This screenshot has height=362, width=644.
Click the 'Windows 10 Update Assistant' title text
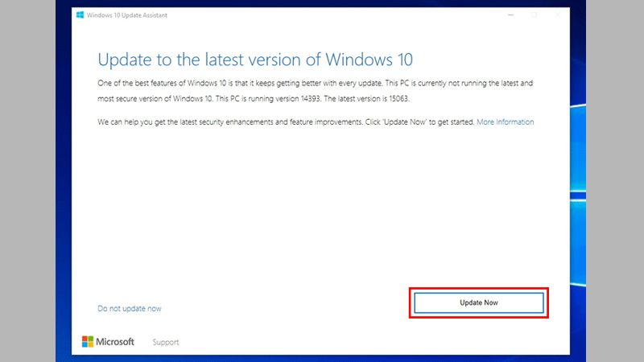pos(127,15)
